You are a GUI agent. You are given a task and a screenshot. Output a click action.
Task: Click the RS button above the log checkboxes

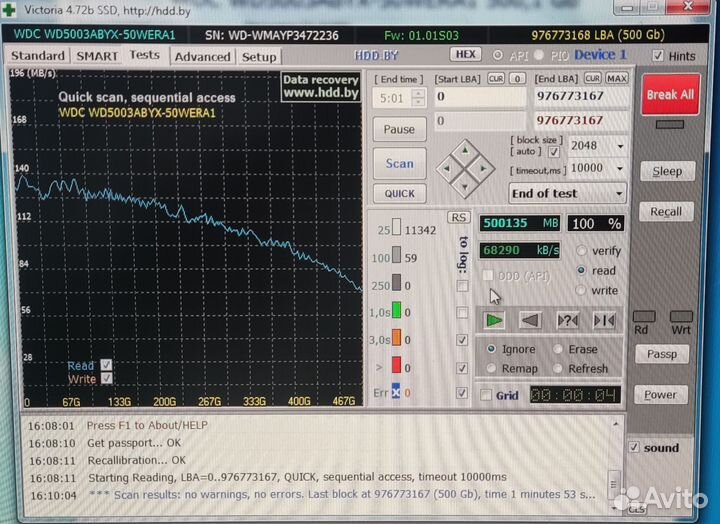(458, 217)
